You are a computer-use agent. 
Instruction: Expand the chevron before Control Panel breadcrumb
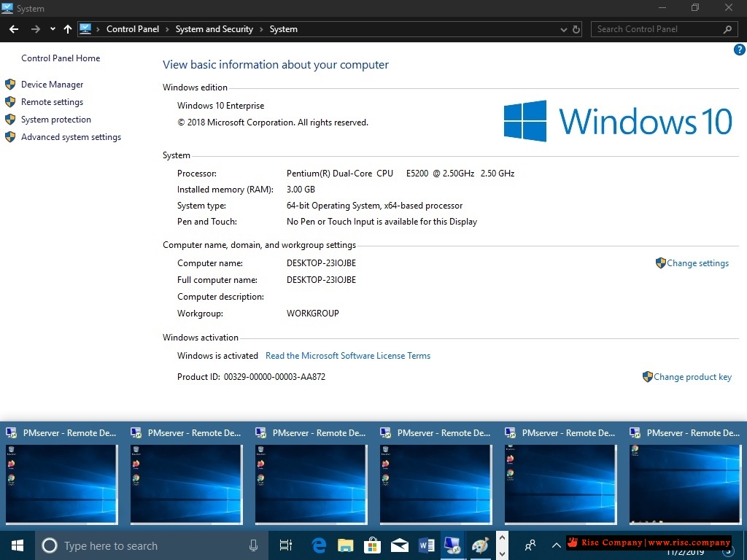point(98,29)
